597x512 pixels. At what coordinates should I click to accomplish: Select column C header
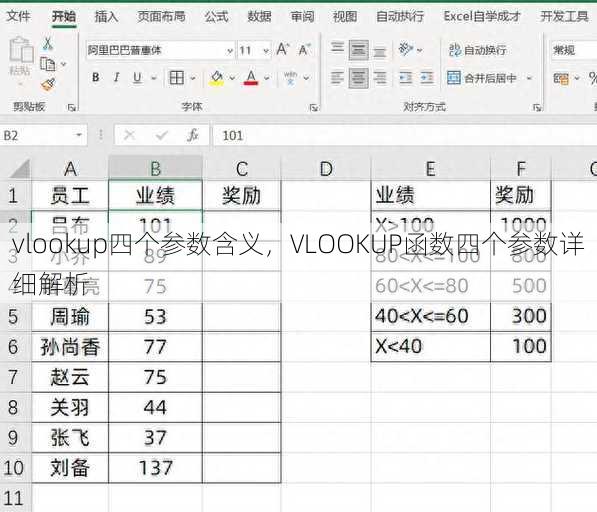pyautogui.click(x=241, y=168)
